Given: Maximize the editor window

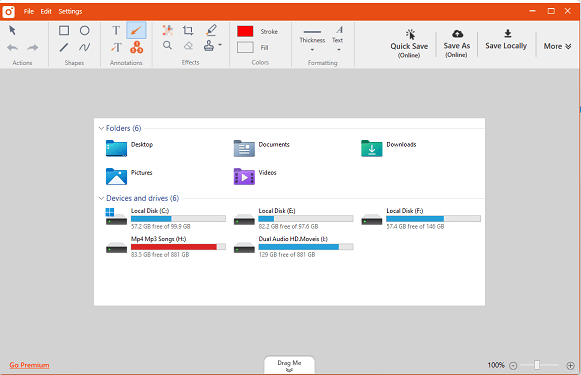Looking at the screenshot, I should [x=551, y=11].
